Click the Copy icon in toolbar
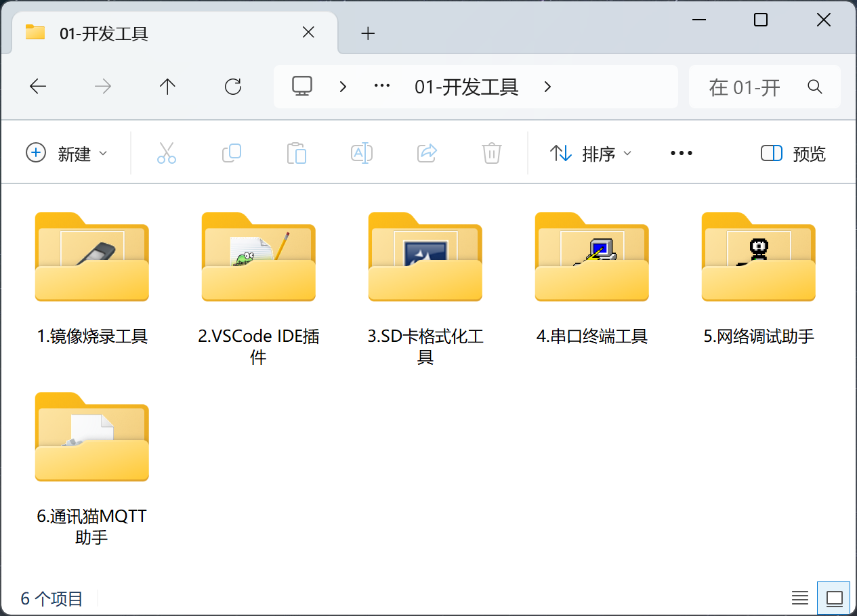Screen dimensions: 857x616 click(232, 153)
